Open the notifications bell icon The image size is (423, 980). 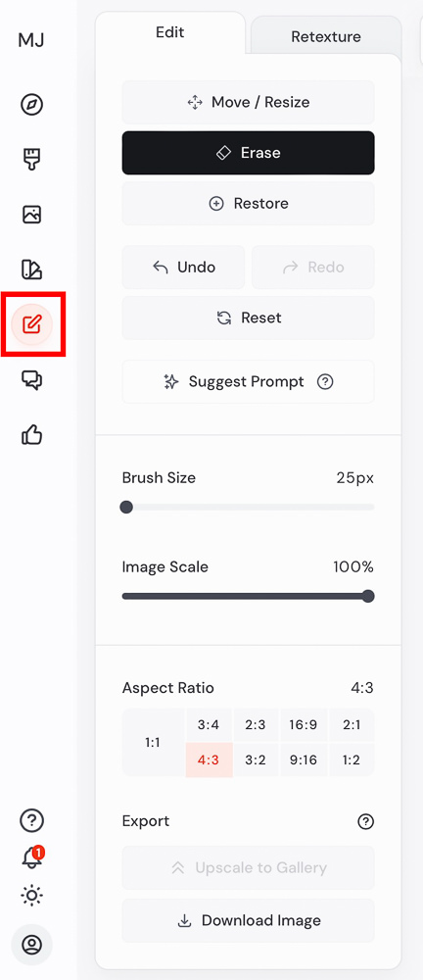tap(32, 857)
